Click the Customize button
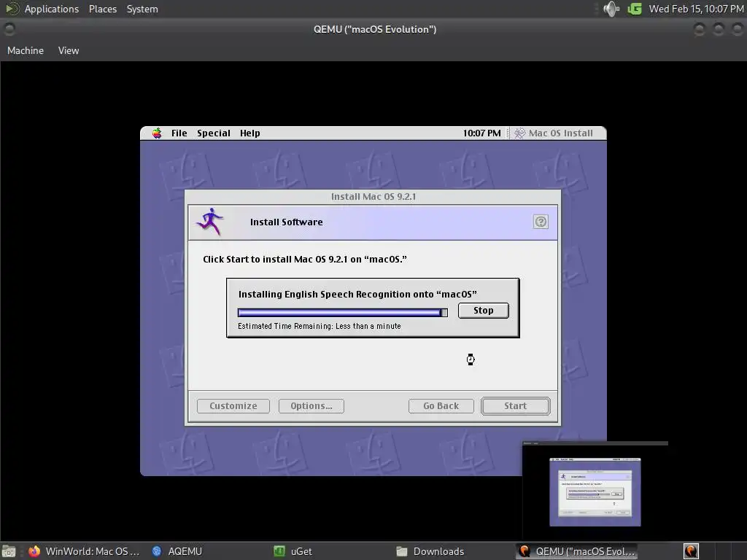The width and height of the screenshot is (747, 560). coord(233,406)
